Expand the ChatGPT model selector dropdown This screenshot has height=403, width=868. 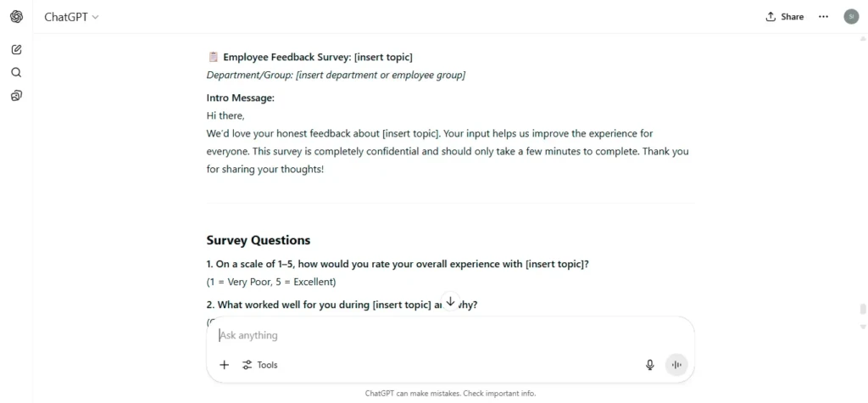click(x=71, y=17)
